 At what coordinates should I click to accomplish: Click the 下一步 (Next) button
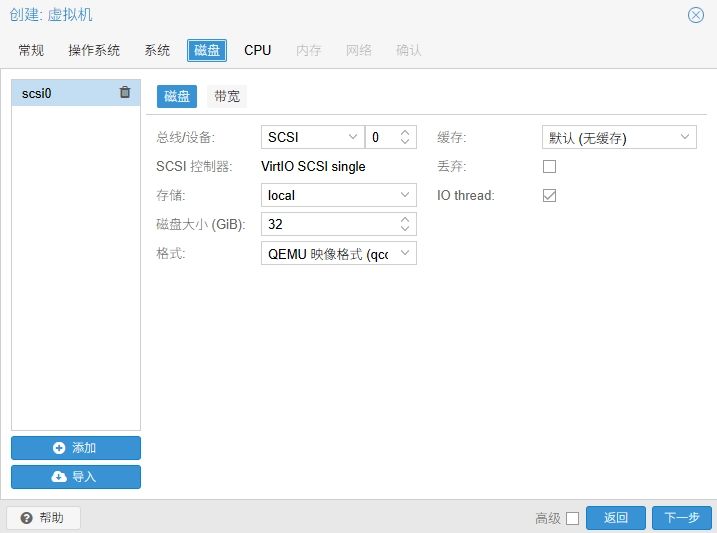click(x=682, y=518)
